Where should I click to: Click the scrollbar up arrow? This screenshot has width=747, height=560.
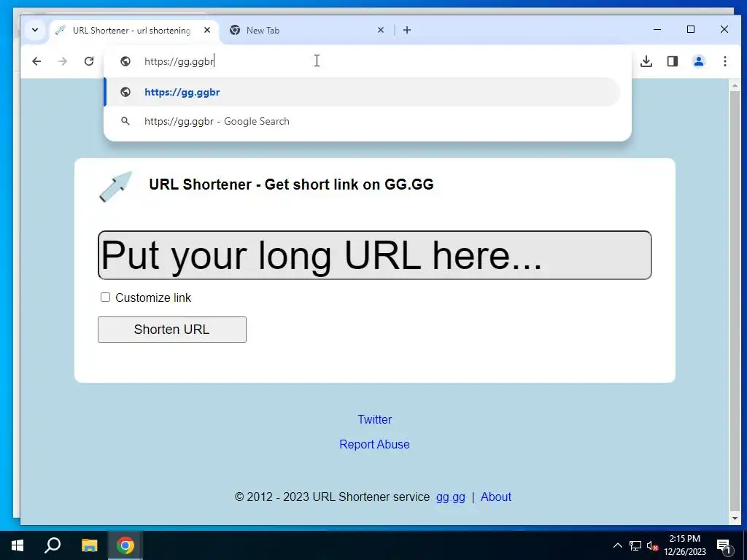(735, 86)
